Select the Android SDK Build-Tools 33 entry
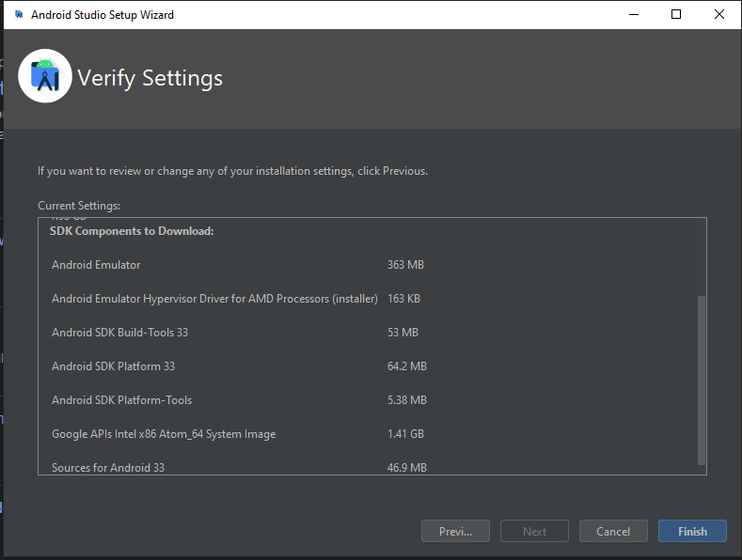Viewport: 742px width, 560px height. [119, 333]
